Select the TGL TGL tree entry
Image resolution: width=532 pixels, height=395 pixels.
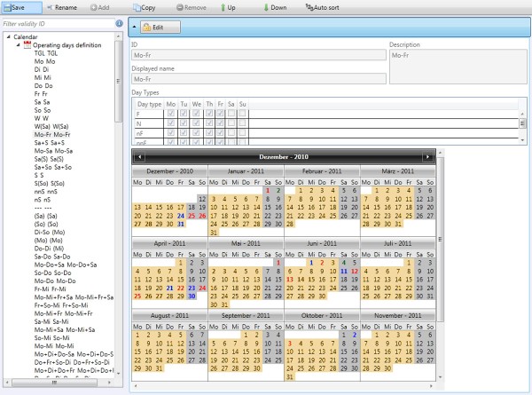point(46,53)
